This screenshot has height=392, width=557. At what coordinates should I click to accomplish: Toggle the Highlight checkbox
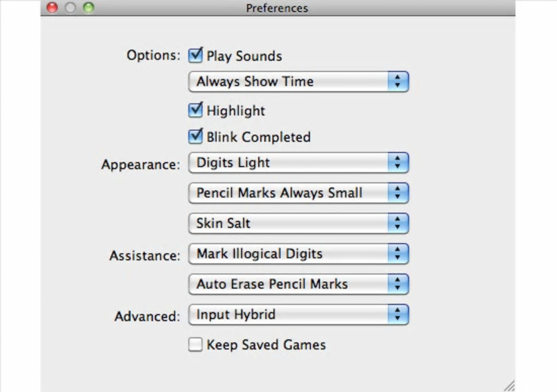195,110
